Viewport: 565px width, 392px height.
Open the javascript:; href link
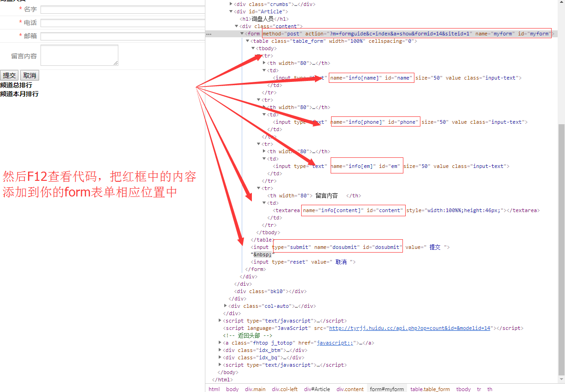(x=335, y=343)
